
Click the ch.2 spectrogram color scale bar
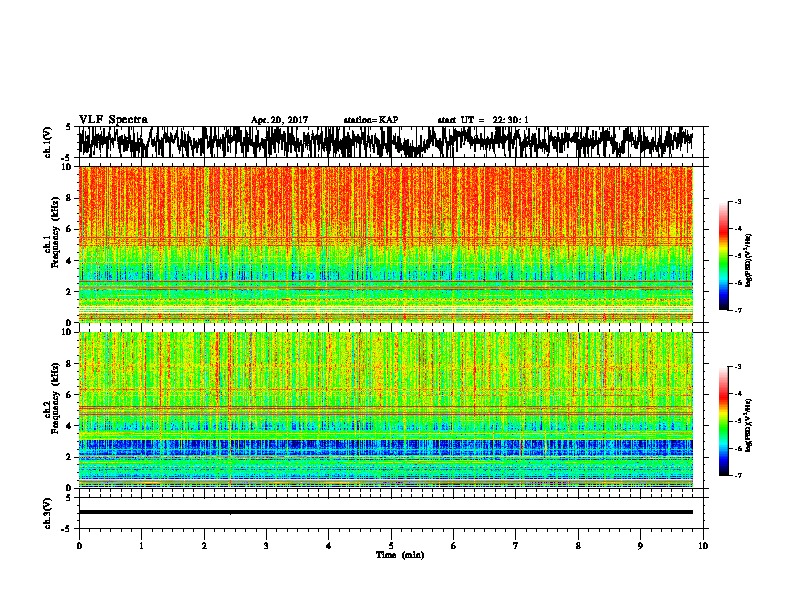(723, 421)
